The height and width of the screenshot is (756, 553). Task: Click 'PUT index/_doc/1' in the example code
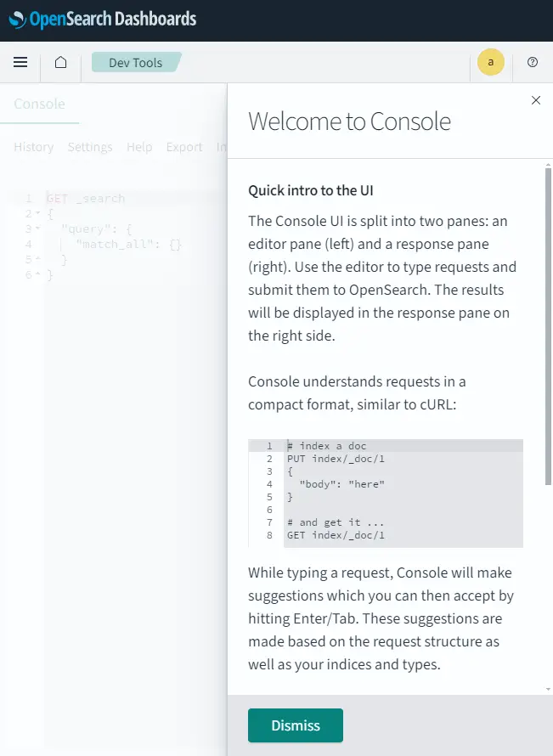(x=336, y=459)
